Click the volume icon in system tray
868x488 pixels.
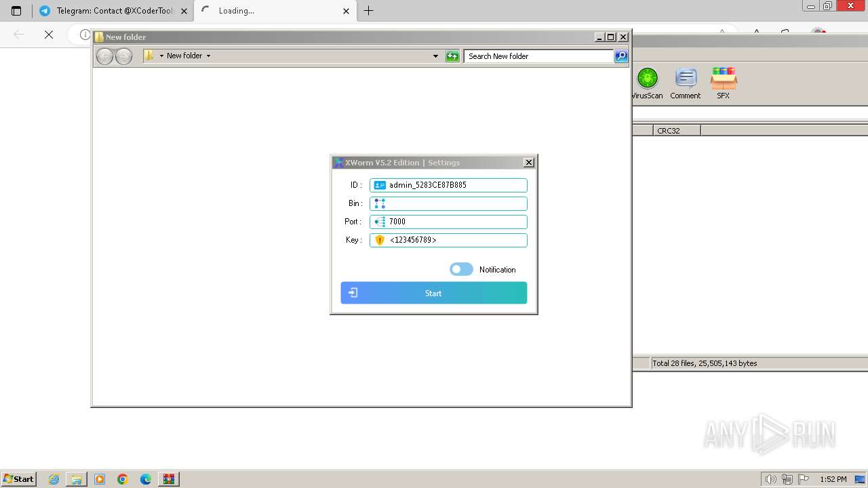[x=770, y=479]
